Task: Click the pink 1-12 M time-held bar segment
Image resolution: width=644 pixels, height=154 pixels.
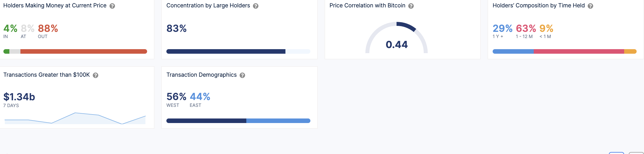Action: [579, 51]
